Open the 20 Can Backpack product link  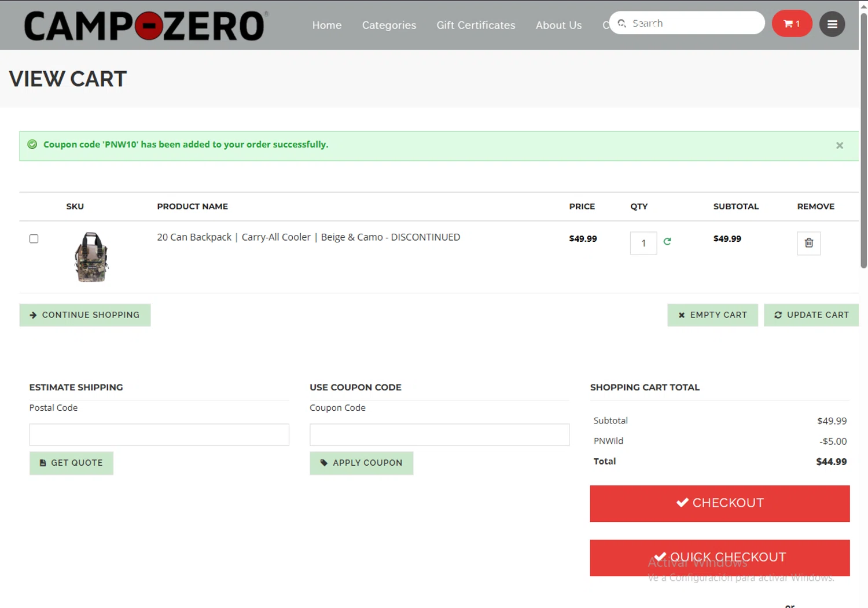pos(308,237)
